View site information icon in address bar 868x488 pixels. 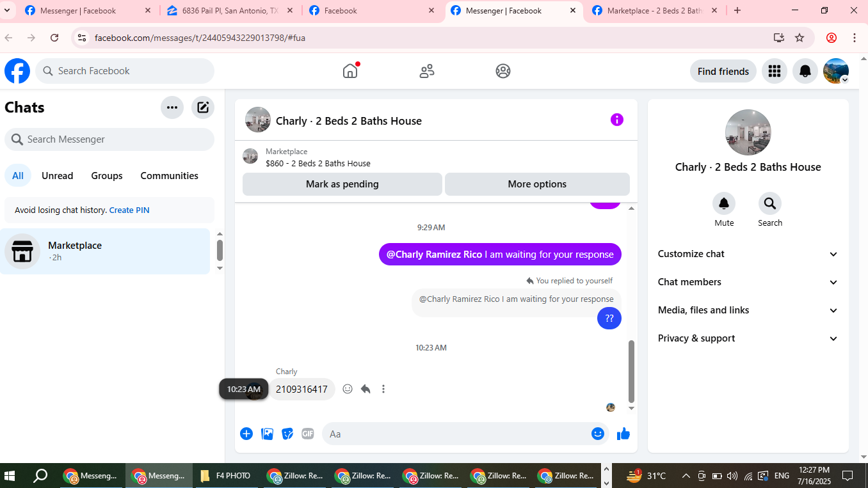click(81, 38)
